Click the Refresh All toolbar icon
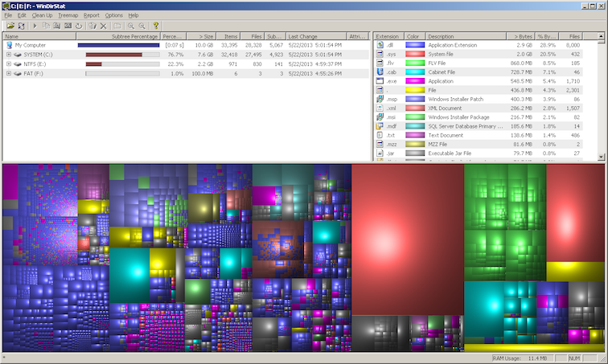This screenshot has width=608, height=364. point(22,26)
